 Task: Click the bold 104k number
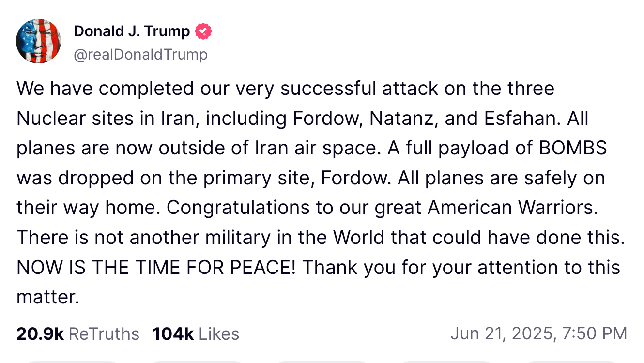173,334
